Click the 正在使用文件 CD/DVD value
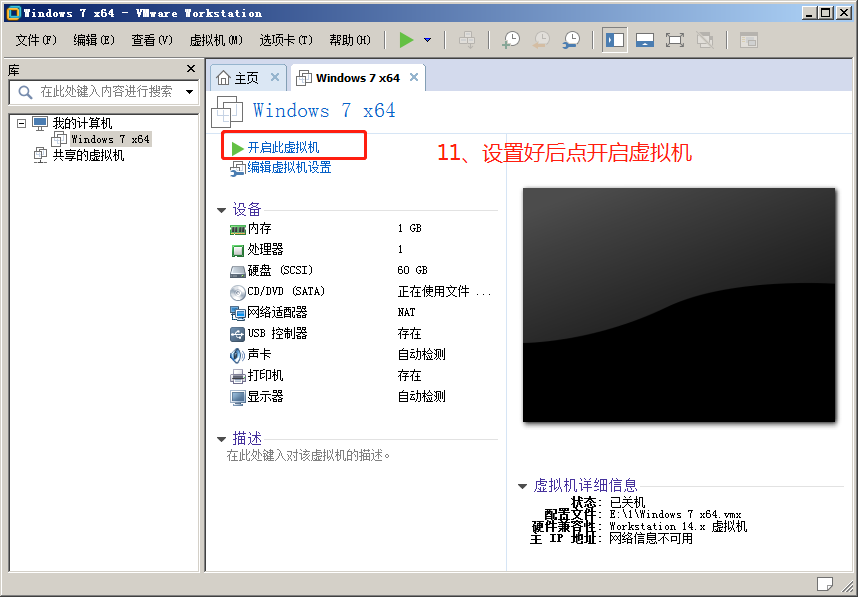858x597 pixels. pyautogui.click(x=444, y=292)
